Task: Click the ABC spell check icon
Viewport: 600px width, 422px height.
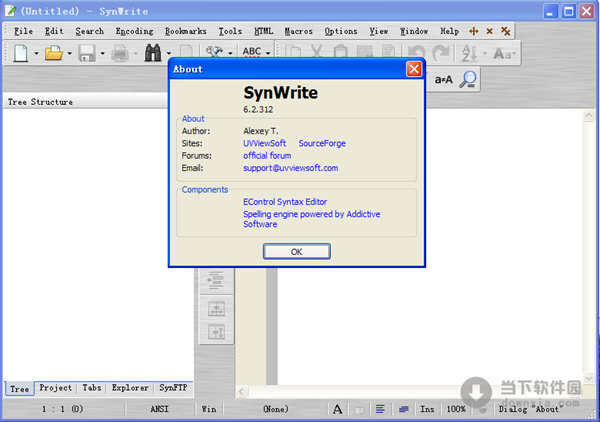Action: pos(252,52)
